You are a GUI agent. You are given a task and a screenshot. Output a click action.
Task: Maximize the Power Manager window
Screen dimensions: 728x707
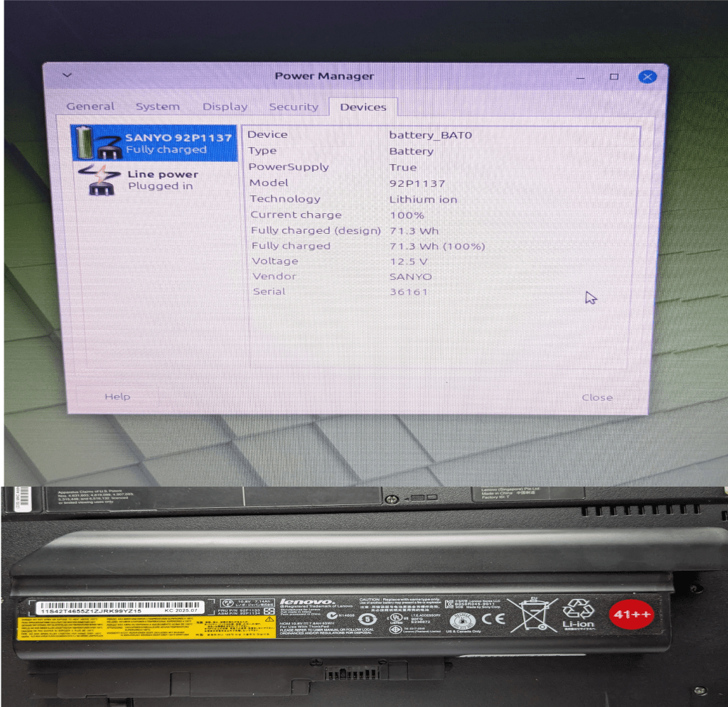(x=614, y=76)
